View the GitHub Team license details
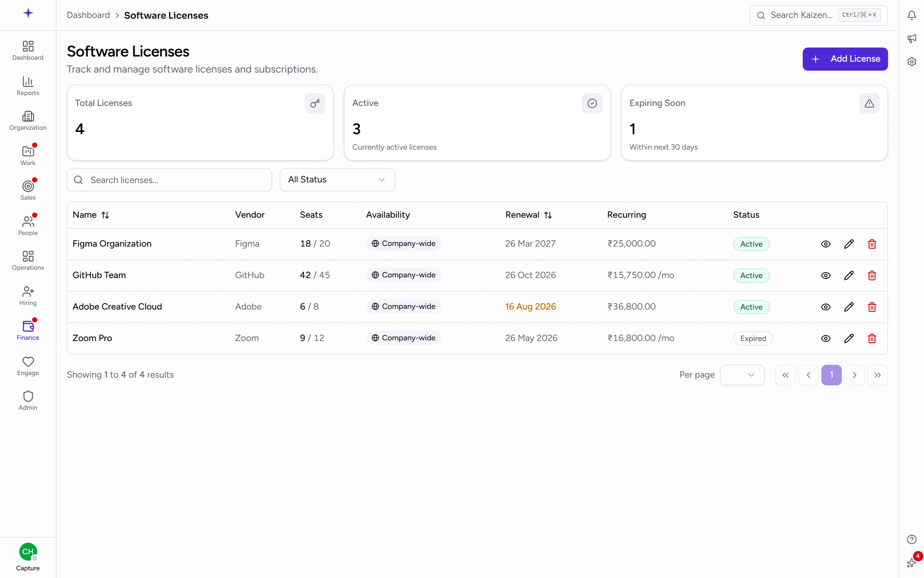924x578 pixels. tap(826, 275)
